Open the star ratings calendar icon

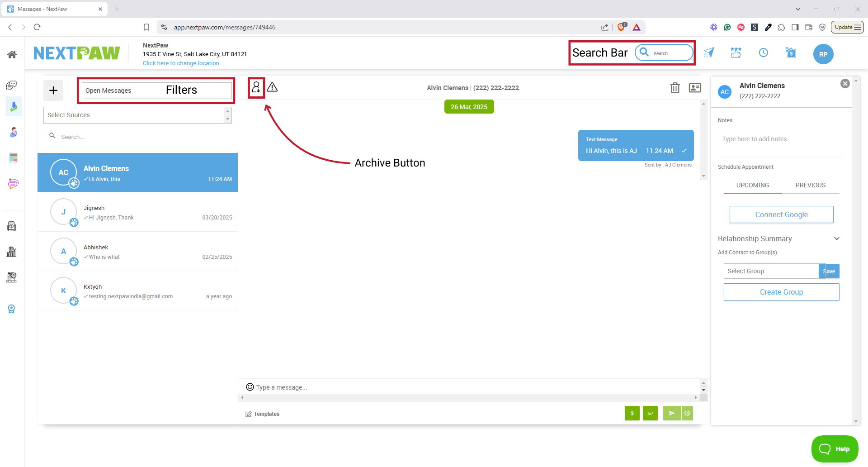736,53
